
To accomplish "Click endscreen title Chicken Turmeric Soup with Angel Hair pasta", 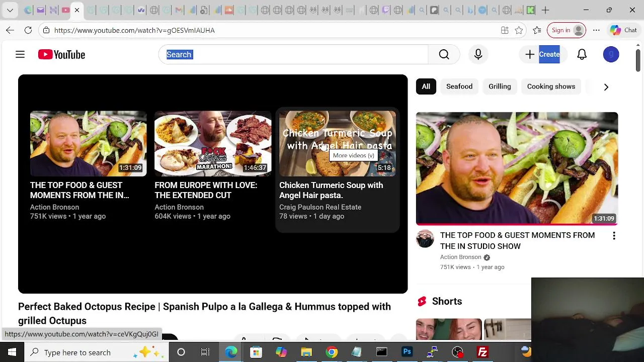I will (331, 190).
